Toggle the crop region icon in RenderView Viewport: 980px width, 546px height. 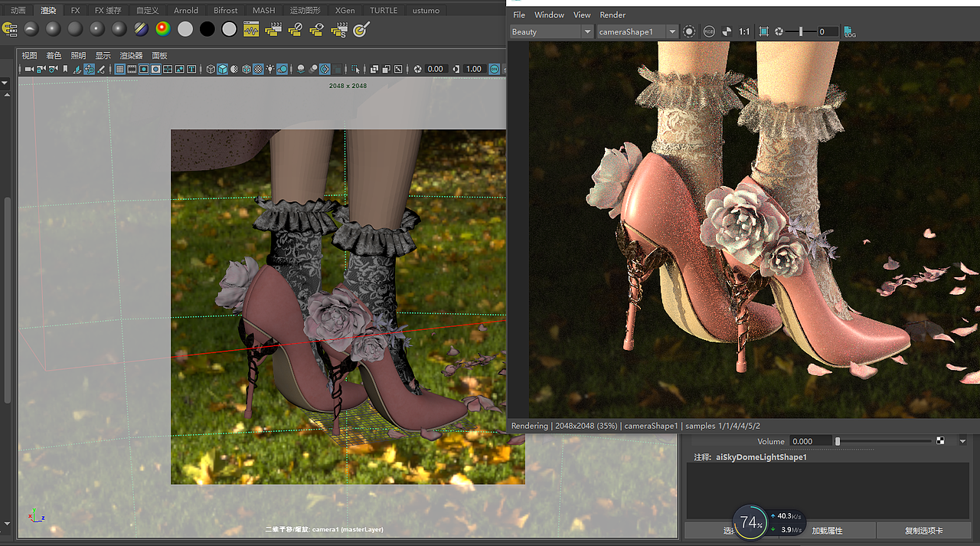click(763, 31)
